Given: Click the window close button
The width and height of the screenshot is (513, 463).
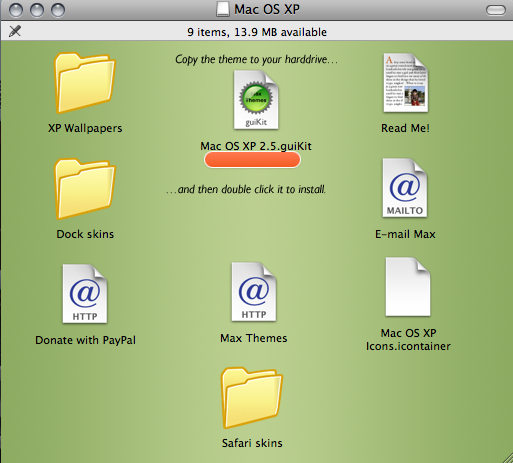Looking at the screenshot, I should click(16, 10).
